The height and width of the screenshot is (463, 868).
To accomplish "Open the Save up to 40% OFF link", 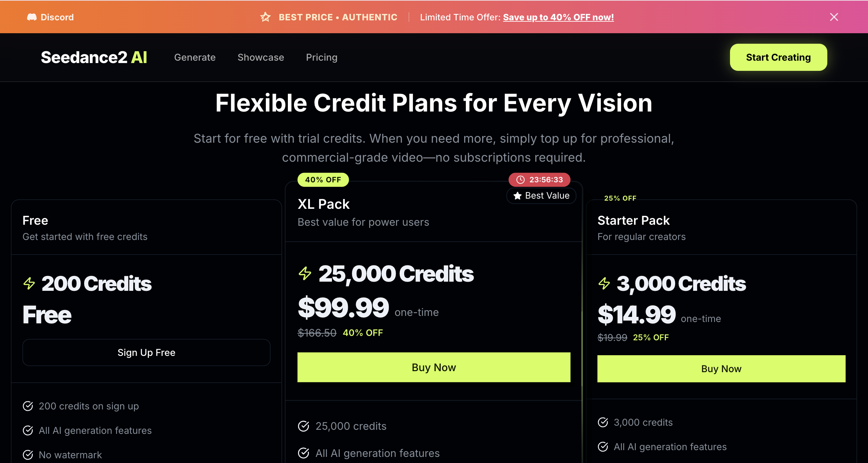I will tap(558, 17).
